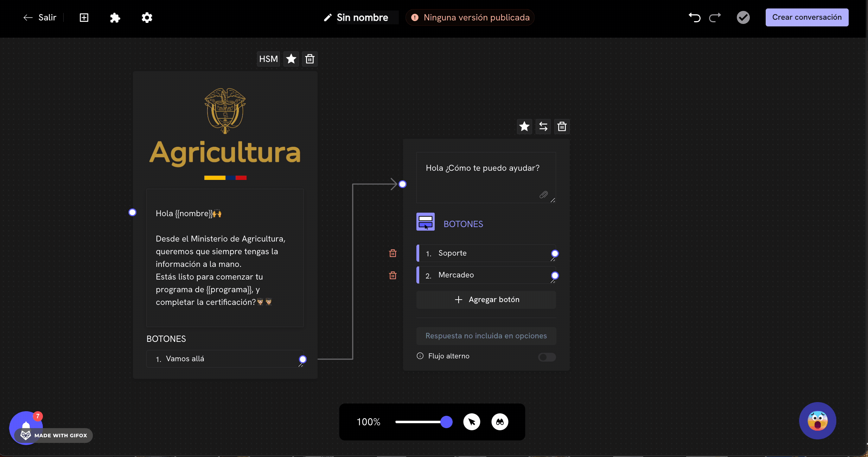Image resolution: width=868 pixels, height=457 pixels.
Task: Click the paperclip attachment icon in message
Action: click(543, 195)
